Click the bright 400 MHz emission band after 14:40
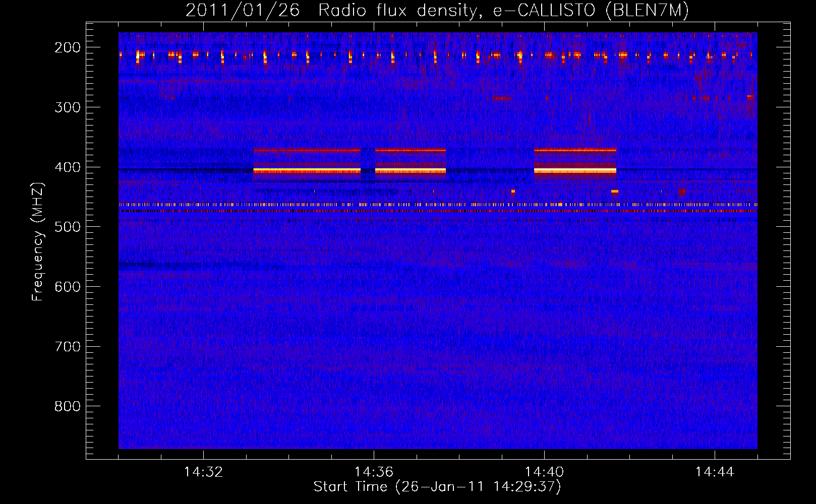 575,171
